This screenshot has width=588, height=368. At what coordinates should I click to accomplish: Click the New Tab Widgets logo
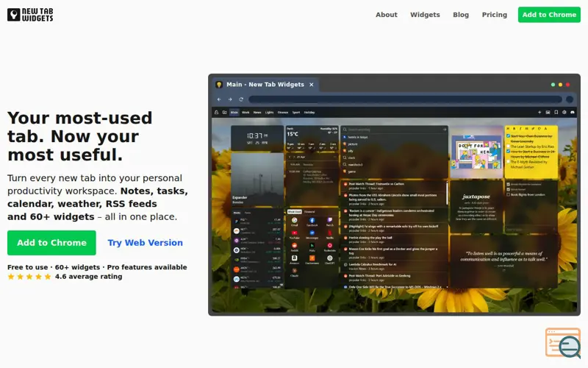click(30, 15)
